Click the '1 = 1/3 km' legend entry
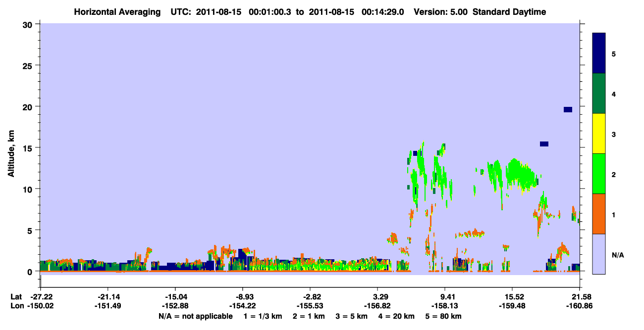Screen dimensions: 644x330 [264, 316]
